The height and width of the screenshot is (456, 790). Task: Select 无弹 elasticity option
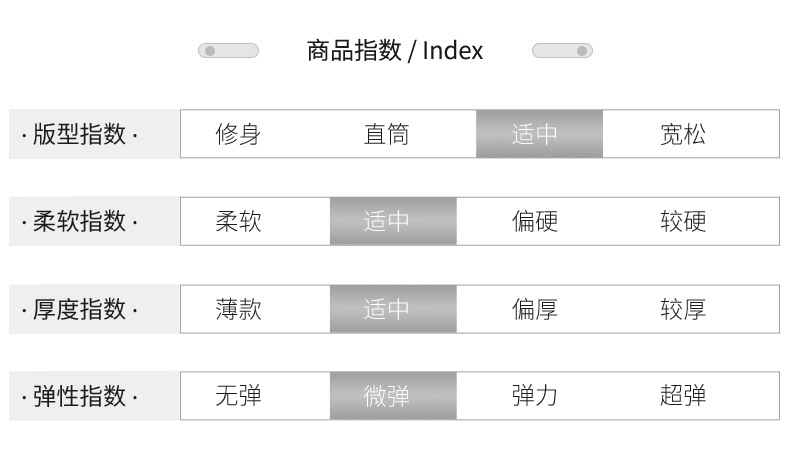click(238, 396)
